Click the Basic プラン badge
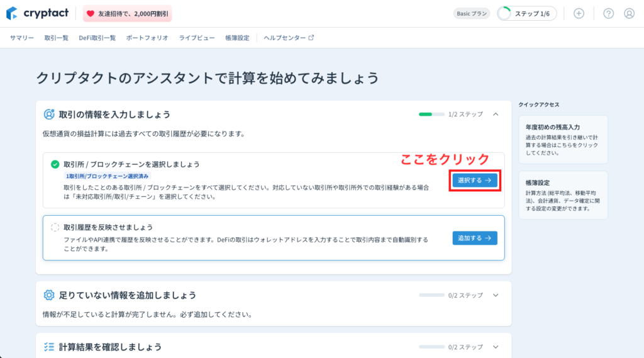 click(x=472, y=14)
